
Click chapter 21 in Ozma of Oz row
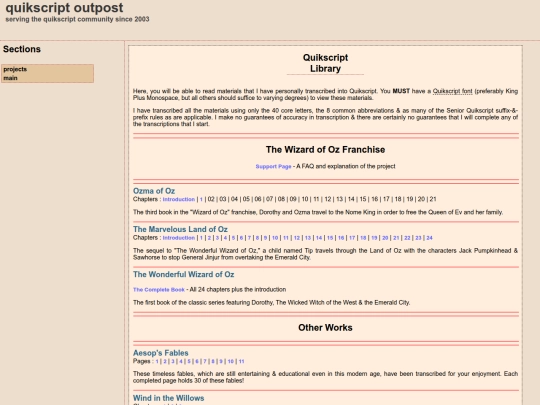pos(433,199)
